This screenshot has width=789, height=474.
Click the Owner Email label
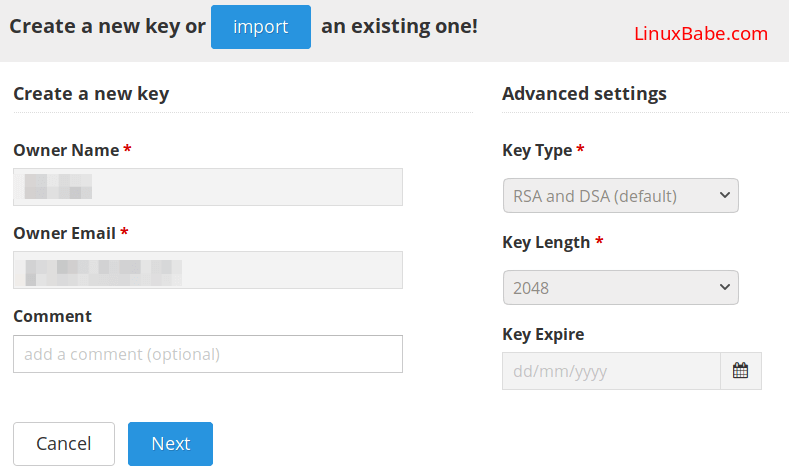65,233
